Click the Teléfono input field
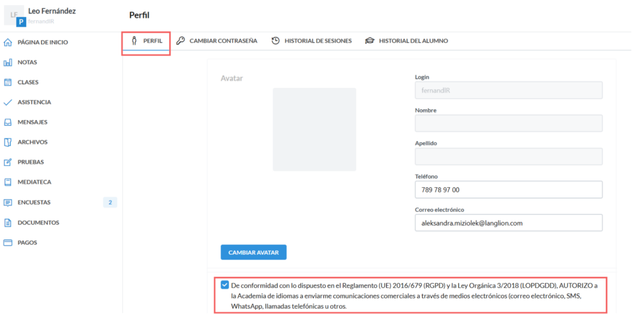Screen dimensions: 644x315 click(x=508, y=190)
